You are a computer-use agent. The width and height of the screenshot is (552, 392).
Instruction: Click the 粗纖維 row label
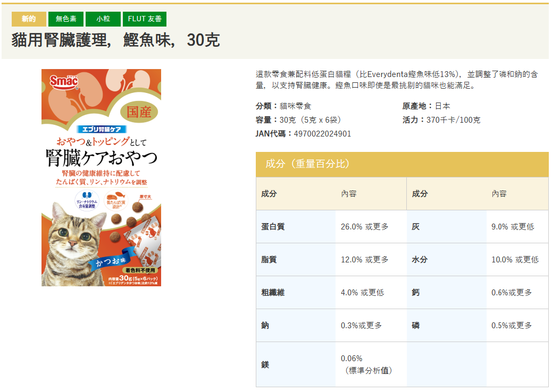click(273, 293)
